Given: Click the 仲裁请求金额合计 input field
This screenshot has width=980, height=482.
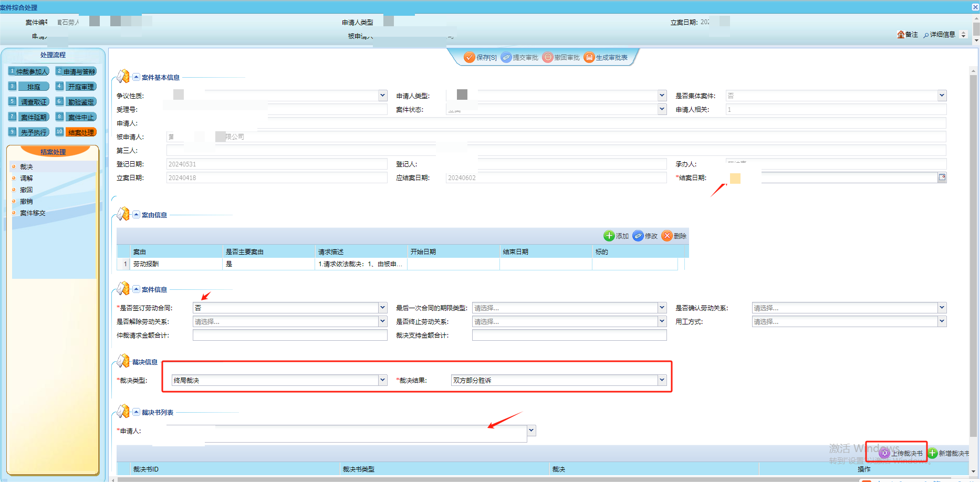Looking at the screenshot, I should [290, 335].
